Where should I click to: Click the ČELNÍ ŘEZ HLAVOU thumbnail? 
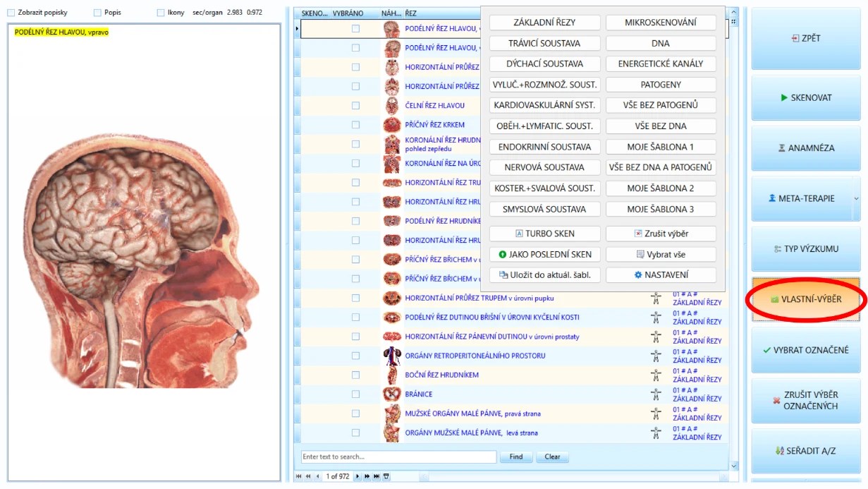click(x=391, y=105)
